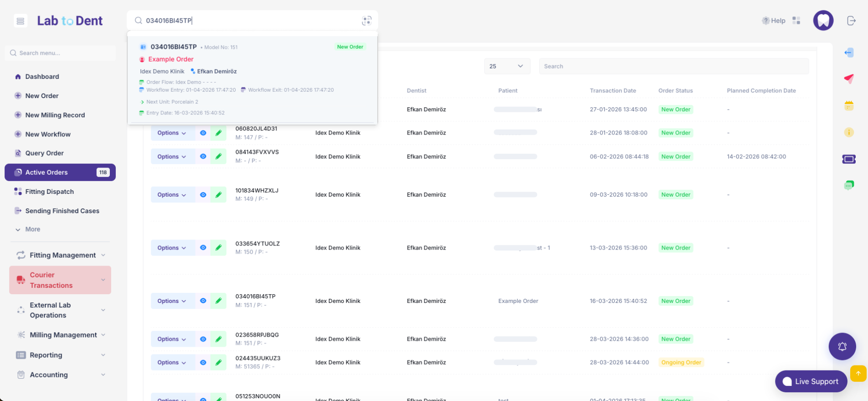The width and height of the screenshot is (868, 401).
Task: Open Query Order in the sidebar
Action: [x=44, y=153]
